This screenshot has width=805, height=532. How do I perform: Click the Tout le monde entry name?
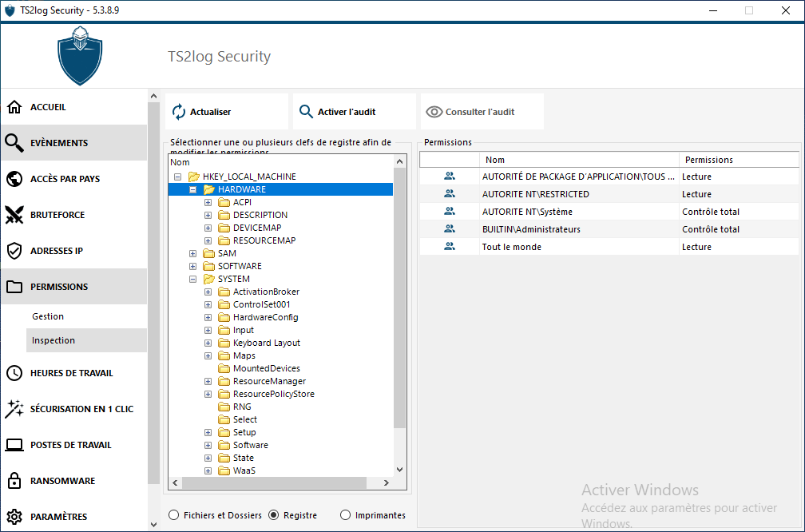[x=511, y=247]
